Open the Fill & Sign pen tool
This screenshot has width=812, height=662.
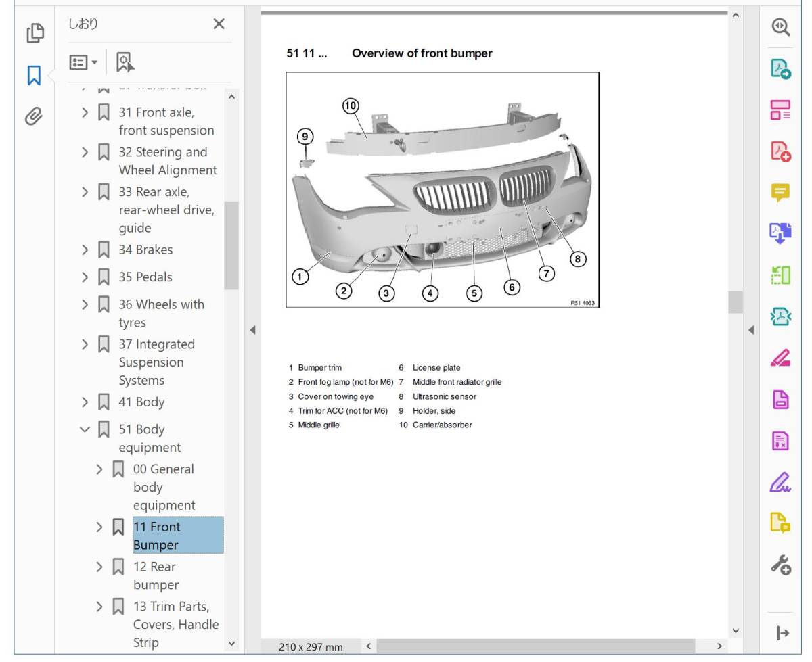(781, 482)
